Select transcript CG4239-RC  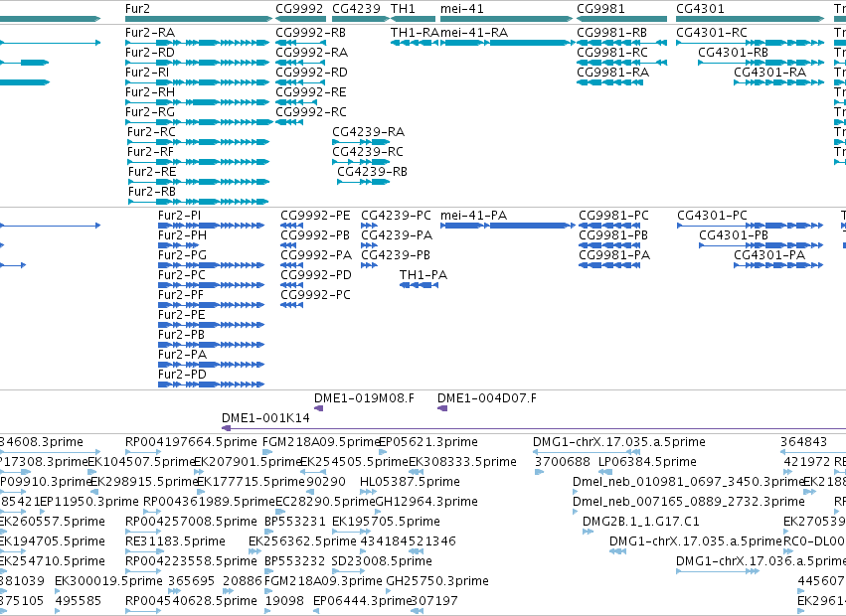coord(361,162)
